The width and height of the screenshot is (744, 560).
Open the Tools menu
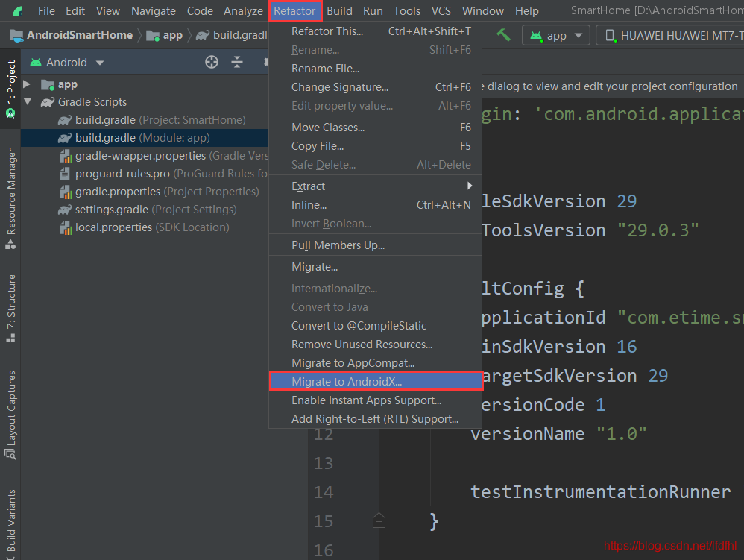[x=407, y=11]
